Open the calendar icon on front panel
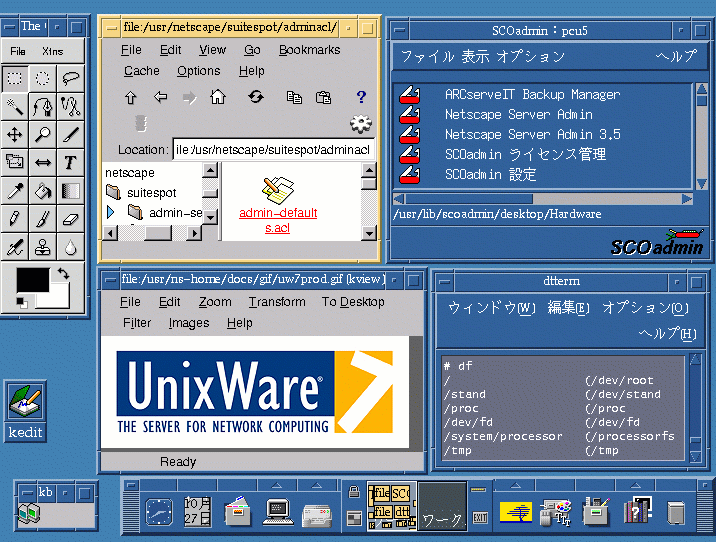The image size is (716, 542). pos(197,510)
